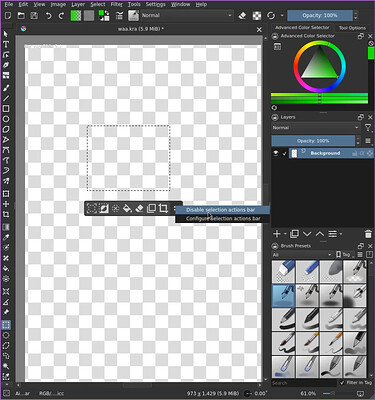Open the Help menu

tap(201, 4)
